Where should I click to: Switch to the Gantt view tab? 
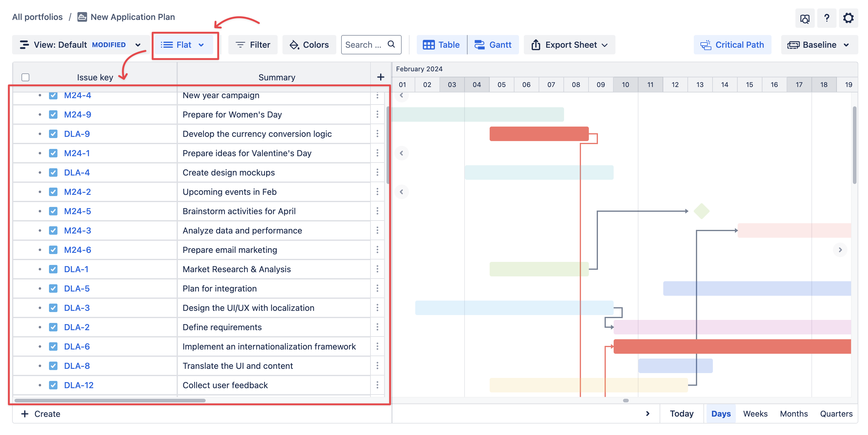point(493,45)
